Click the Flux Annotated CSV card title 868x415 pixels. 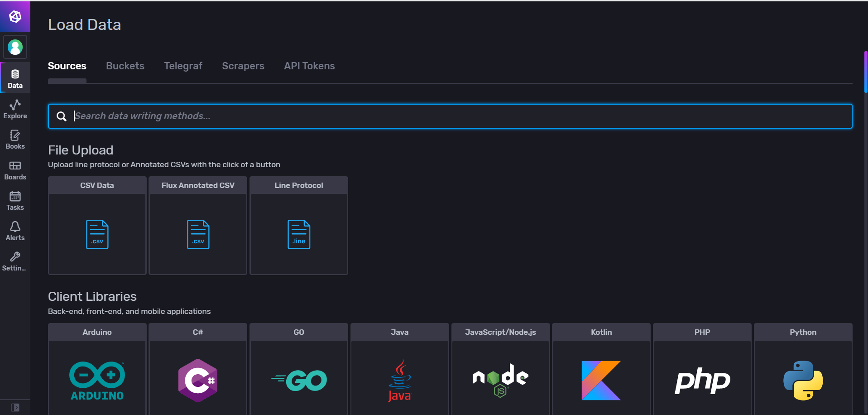tap(198, 185)
